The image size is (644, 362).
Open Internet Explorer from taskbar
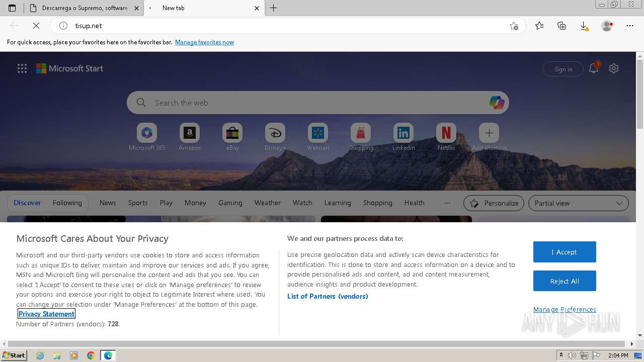(40, 355)
